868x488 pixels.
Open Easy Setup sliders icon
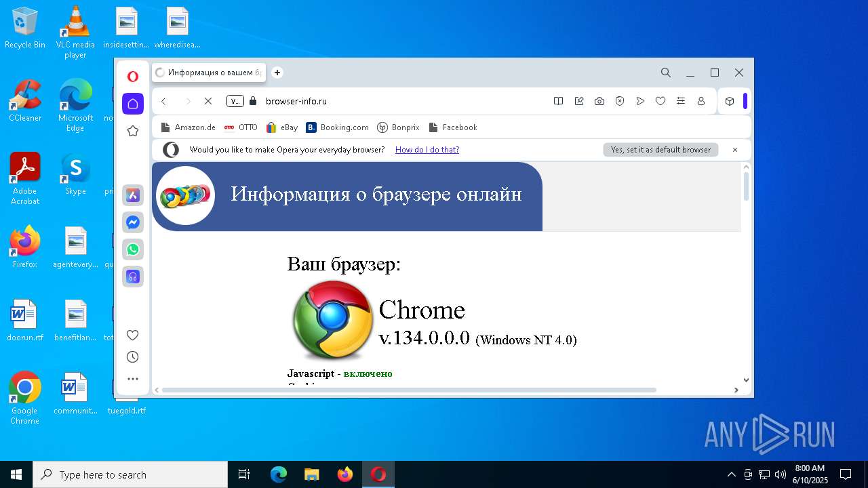681,101
